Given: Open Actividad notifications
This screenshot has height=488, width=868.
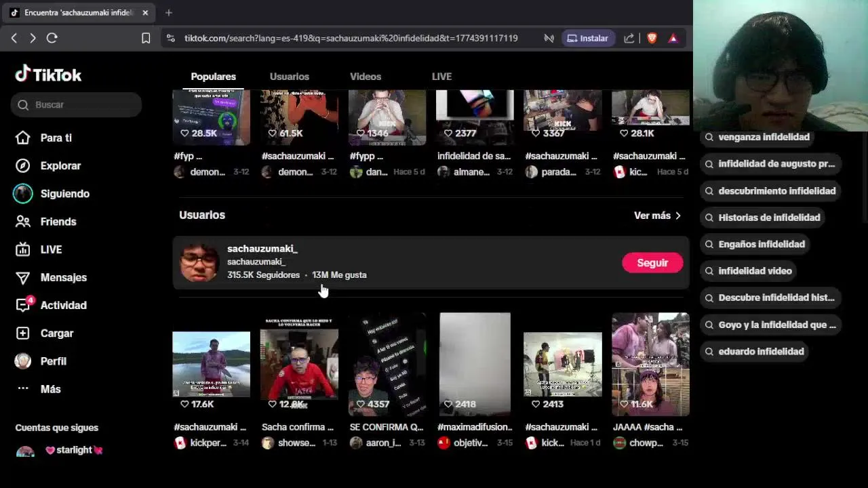Looking at the screenshot, I should [63, 305].
